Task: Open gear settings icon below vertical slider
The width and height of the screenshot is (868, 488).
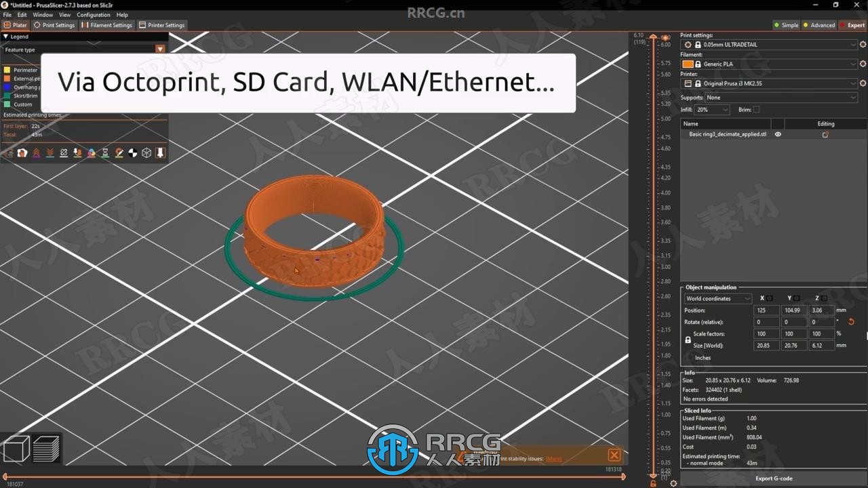Action: point(673,483)
